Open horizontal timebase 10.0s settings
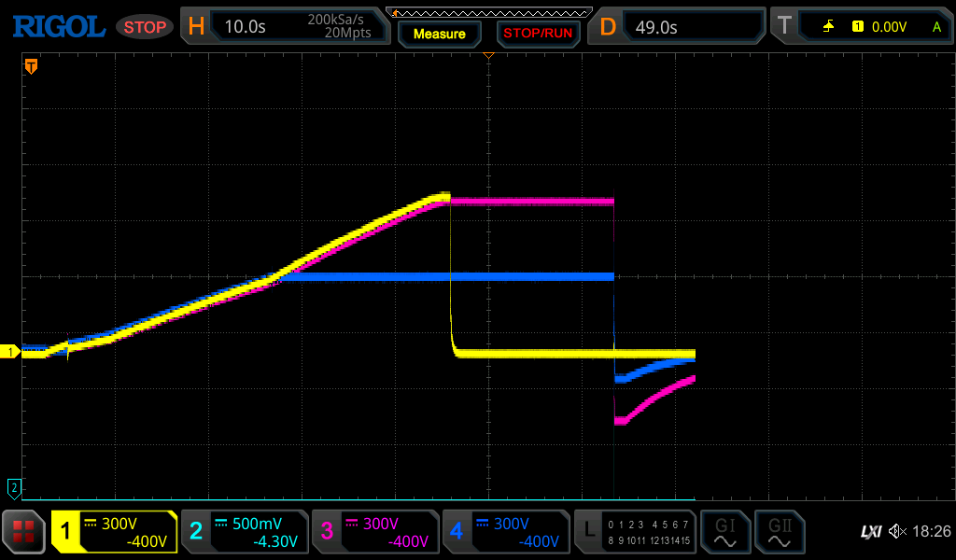This screenshot has height=560, width=956. click(x=285, y=27)
